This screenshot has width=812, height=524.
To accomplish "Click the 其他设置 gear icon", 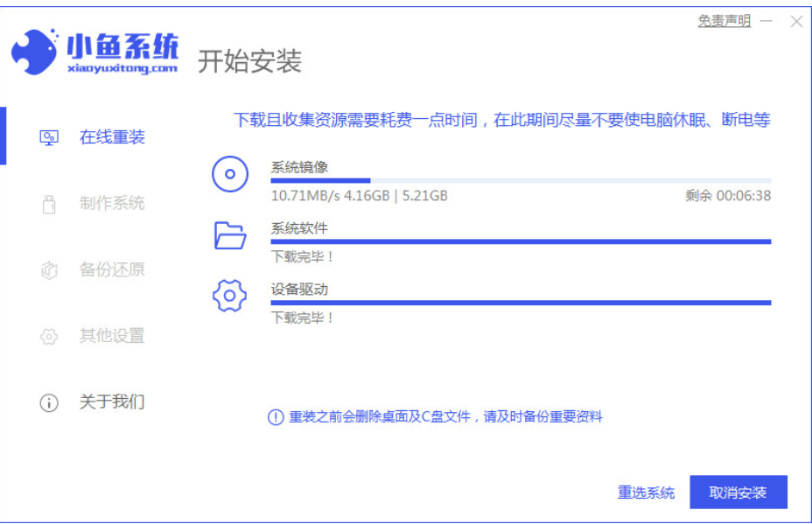I will point(48,336).
